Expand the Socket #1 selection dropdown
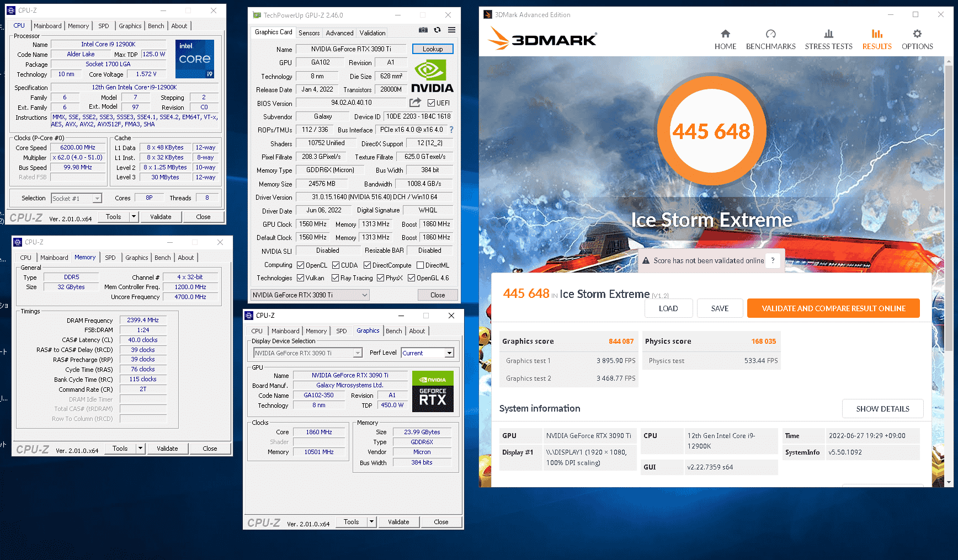958x560 pixels. 97,199
